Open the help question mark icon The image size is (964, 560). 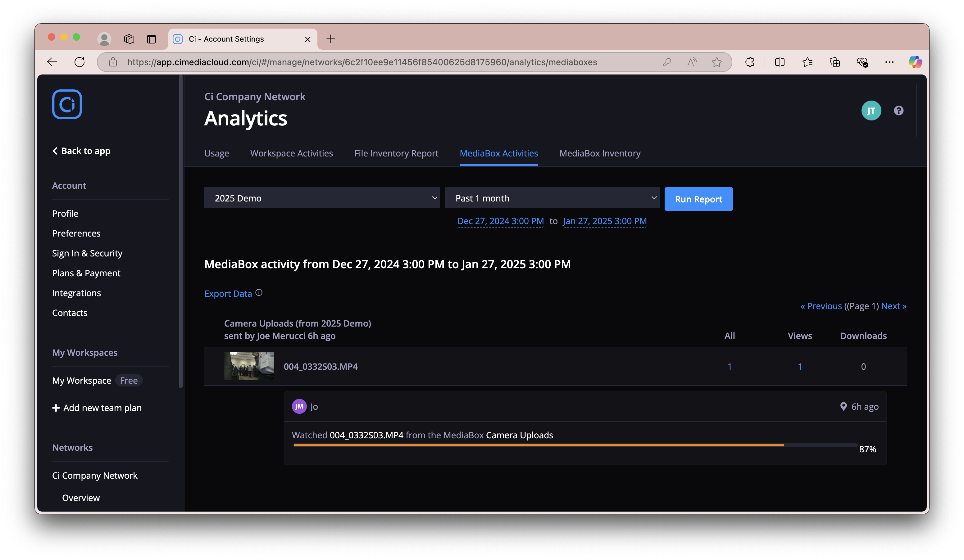898,111
